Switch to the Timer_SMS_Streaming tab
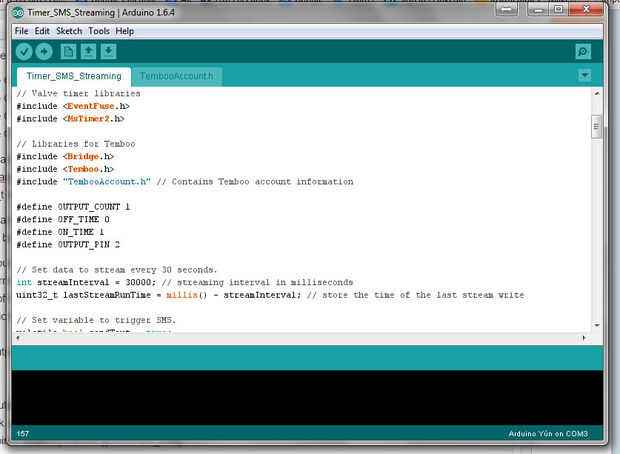620x454 pixels. [74, 76]
